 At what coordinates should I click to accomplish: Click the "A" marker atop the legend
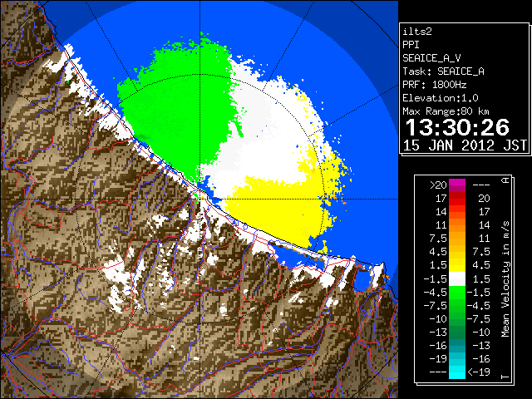tap(505, 180)
